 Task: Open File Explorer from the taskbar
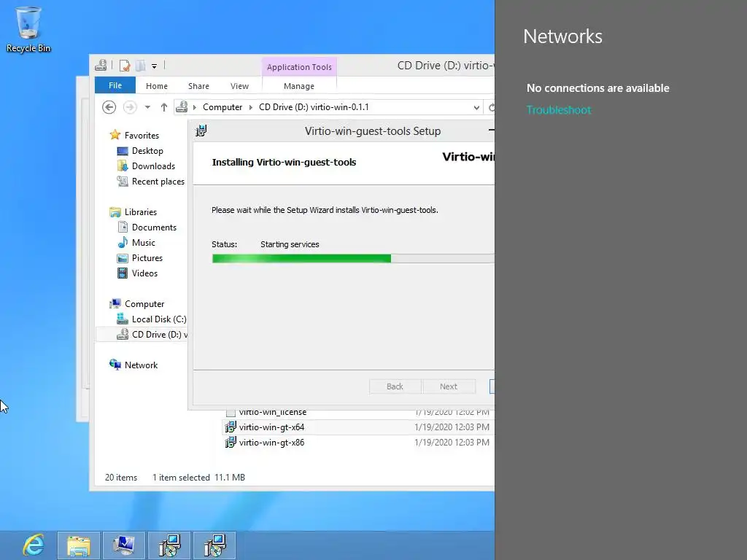[79, 545]
